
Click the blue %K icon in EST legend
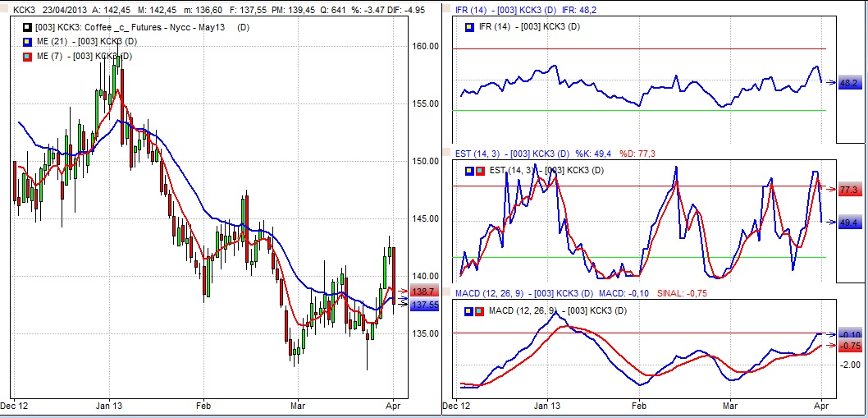[x=468, y=171]
